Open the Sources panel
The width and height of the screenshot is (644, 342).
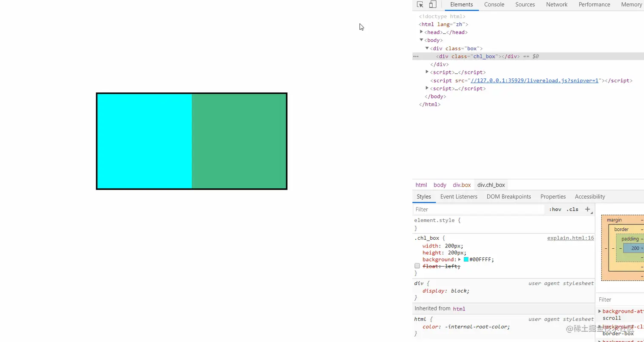click(x=525, y=4)
